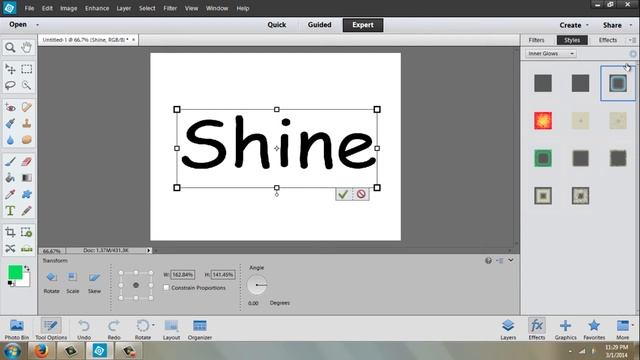Viewport: 640px width, 360px height.
Task: Select the Eraser tool
Action: coord(27,162)
